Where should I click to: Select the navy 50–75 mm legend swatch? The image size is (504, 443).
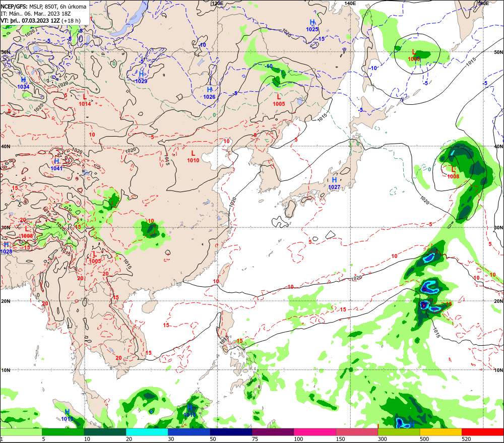231,432
